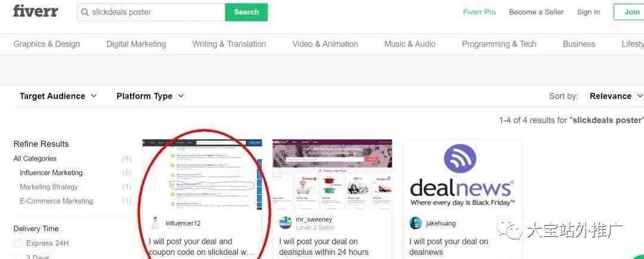The height and width of the screenshot is (259, 644).
Task: Open the Graphics & Design category
Action: 47,44
